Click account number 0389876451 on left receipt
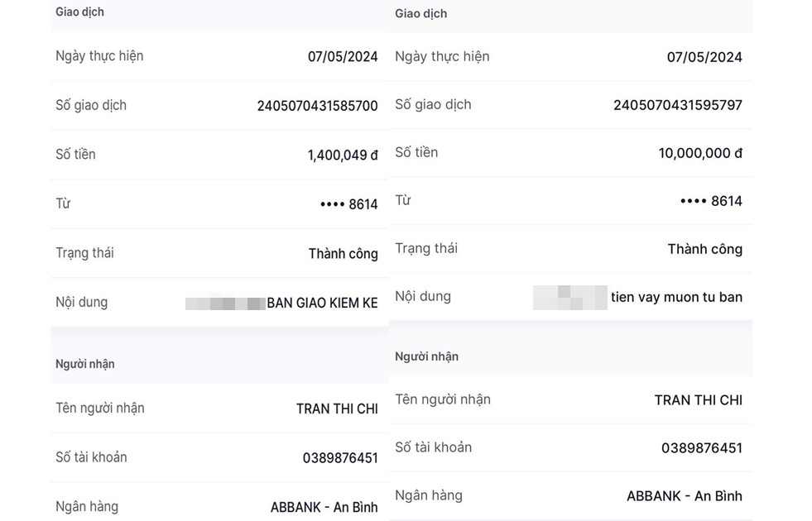 click(x=341, y=457)
